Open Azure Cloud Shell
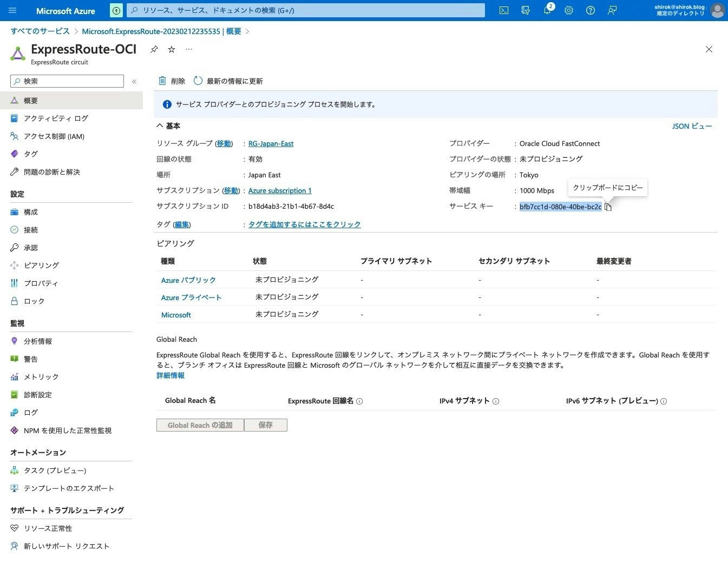This screenshot has width=728, height=563. click(x=503, y=10)
